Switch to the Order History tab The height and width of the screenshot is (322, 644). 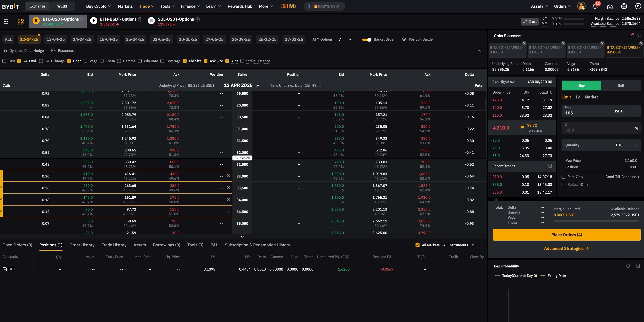pos(82,245)
